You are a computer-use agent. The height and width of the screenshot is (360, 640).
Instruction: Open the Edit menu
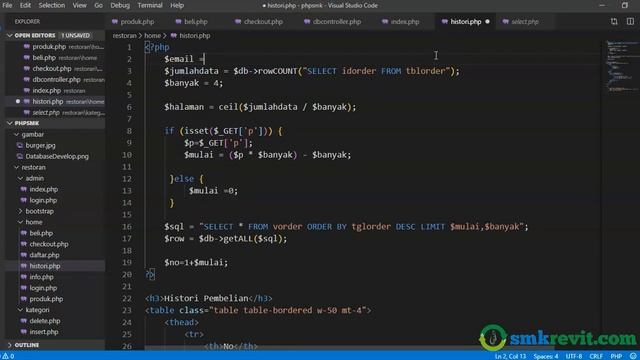point(25,5)
